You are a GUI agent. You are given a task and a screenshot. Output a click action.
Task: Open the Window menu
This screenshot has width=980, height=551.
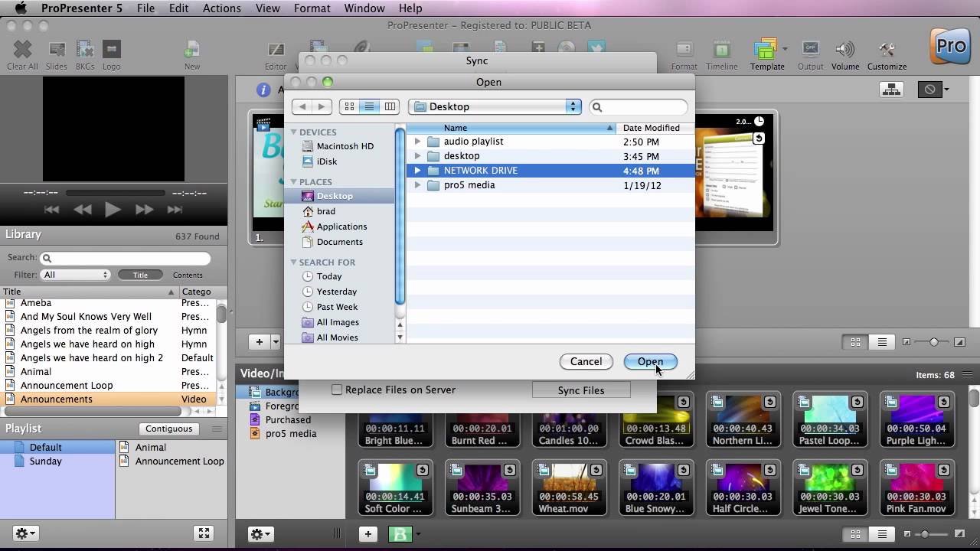364,8
